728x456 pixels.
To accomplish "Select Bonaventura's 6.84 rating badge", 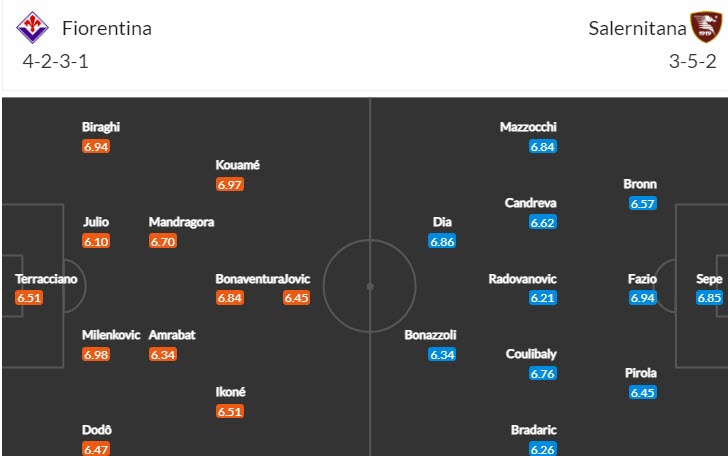I will click(230, 298).
